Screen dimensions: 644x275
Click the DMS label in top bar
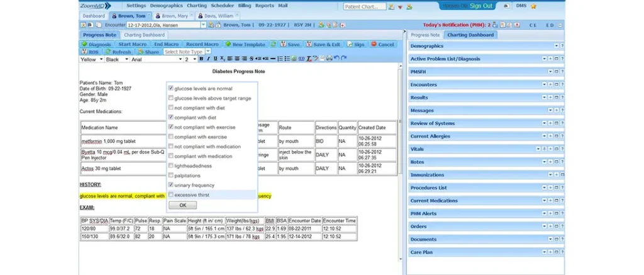(521, 6)
